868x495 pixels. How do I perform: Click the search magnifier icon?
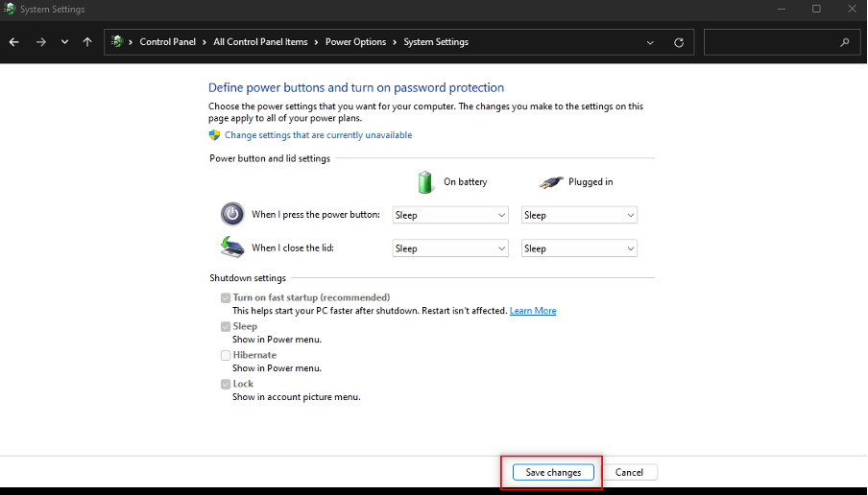(x=845, y=42)
